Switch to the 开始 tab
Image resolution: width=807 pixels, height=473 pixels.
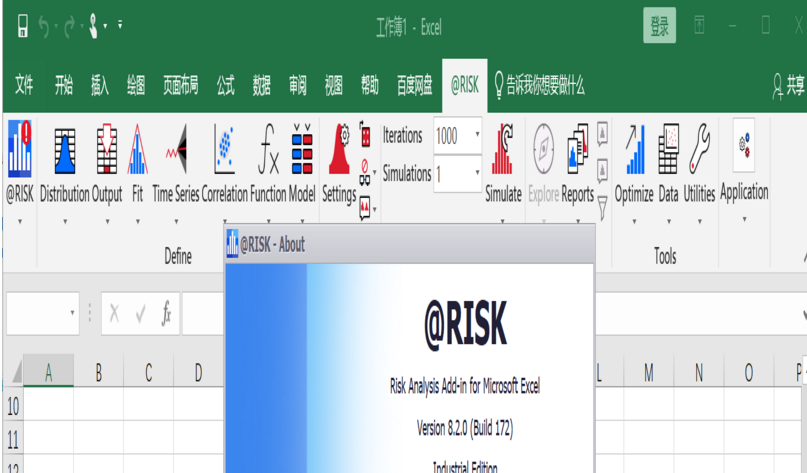[x=64, y=85]
